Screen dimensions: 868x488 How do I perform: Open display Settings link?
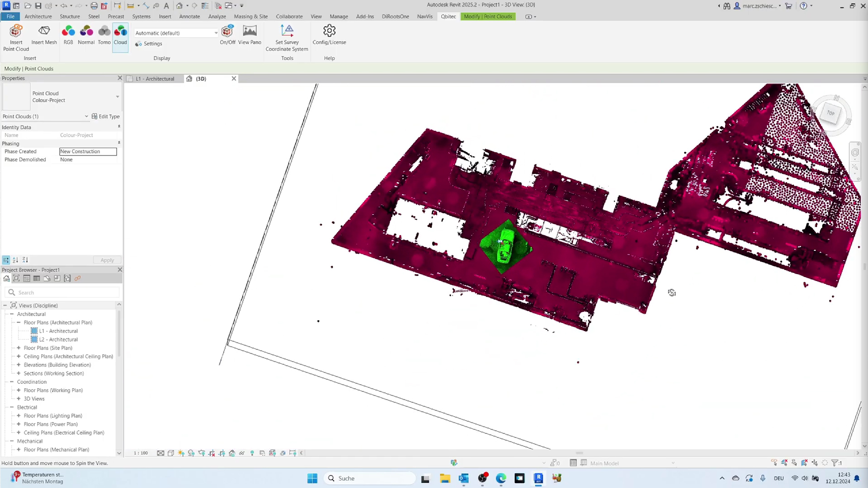tap(149, 44)
